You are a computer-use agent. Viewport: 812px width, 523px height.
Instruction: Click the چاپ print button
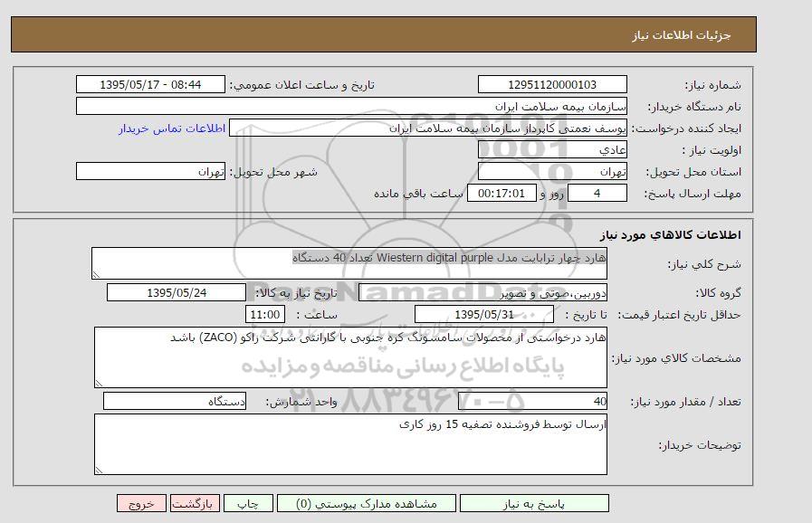248,503
